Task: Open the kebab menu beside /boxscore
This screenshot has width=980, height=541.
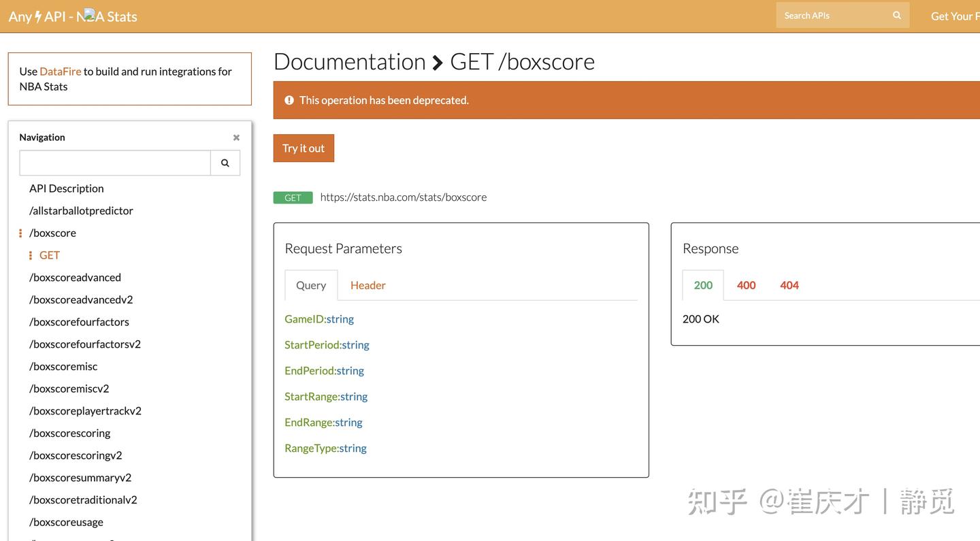Action: tap(20, 232)
